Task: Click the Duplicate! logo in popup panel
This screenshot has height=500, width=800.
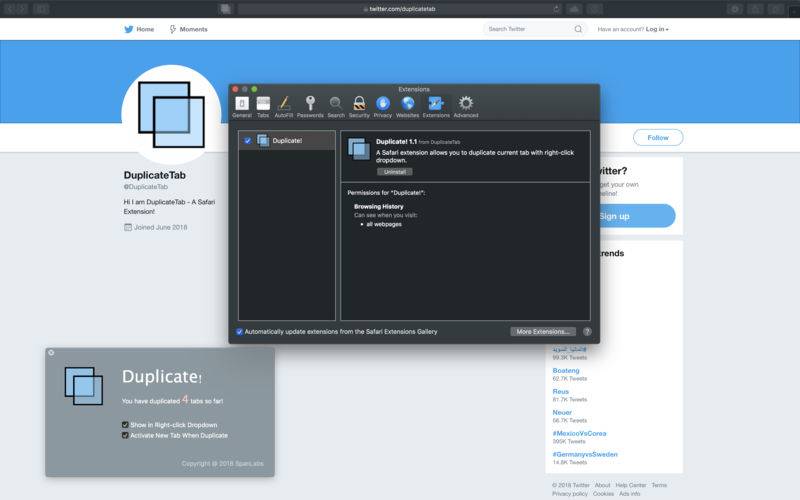Action: point(84,386)
